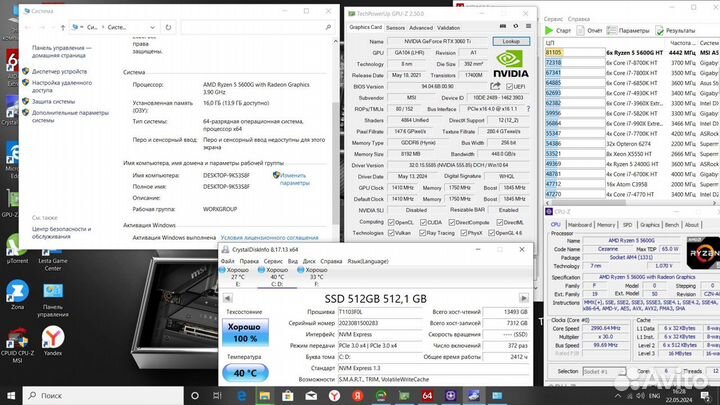
Task: Open CPUID CPU-Z MSI desktop icon
Action: 17,344
